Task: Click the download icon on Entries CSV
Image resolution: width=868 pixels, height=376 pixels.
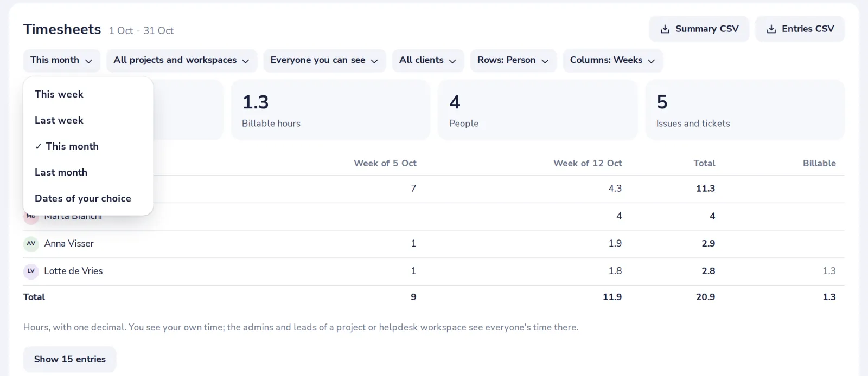Action: 771,29
